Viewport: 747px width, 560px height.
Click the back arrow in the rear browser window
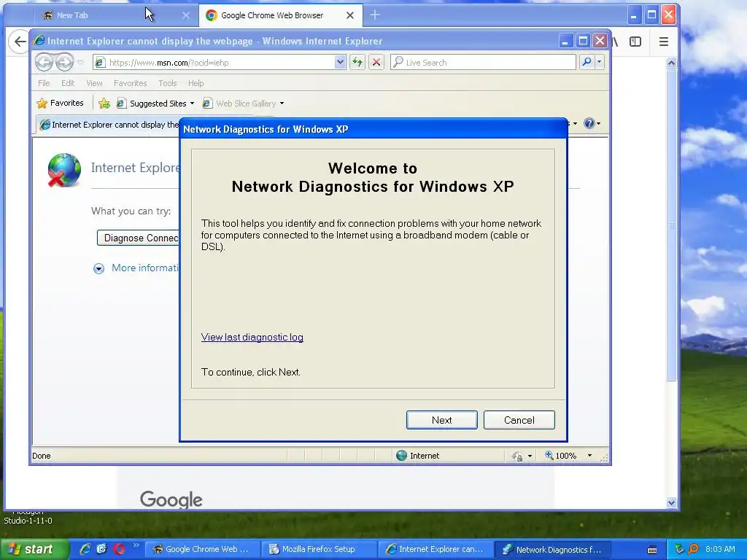tap(20, 42)
